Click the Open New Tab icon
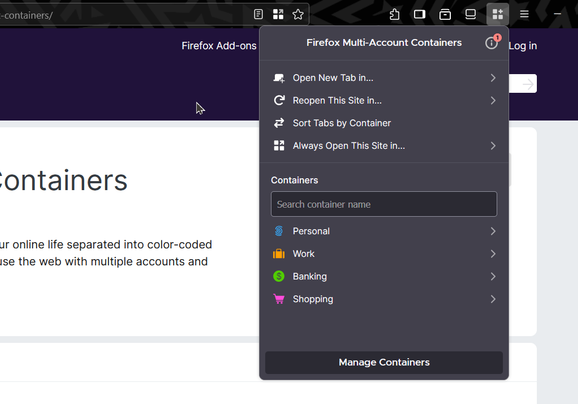This screenshot has height=404, width=578. [x=279, y=78]
